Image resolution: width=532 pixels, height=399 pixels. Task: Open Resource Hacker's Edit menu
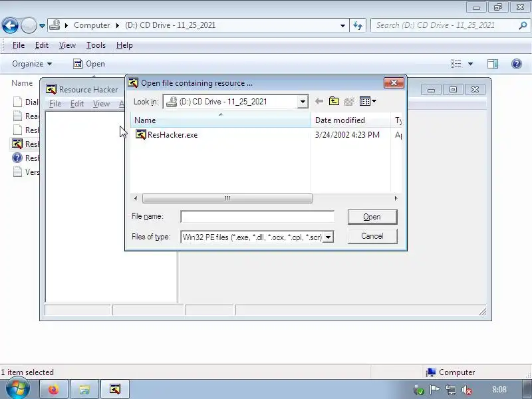pyautogui.click(x=77, y=104)
